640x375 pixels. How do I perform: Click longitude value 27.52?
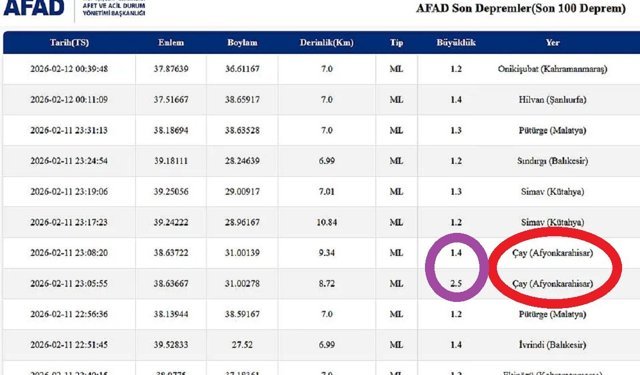click(242, 344)
